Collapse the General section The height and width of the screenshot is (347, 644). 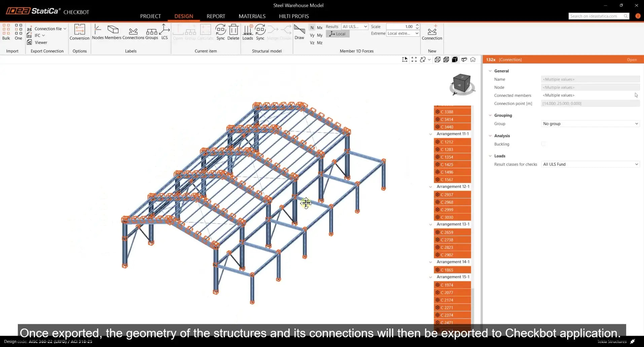pos(490,71)
